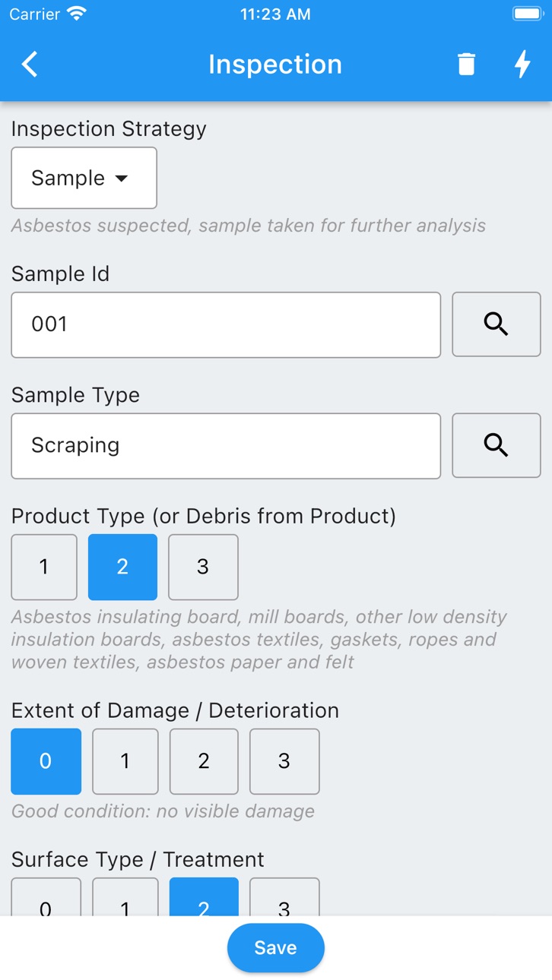Tap the back arrow in header

pos(30,65)
